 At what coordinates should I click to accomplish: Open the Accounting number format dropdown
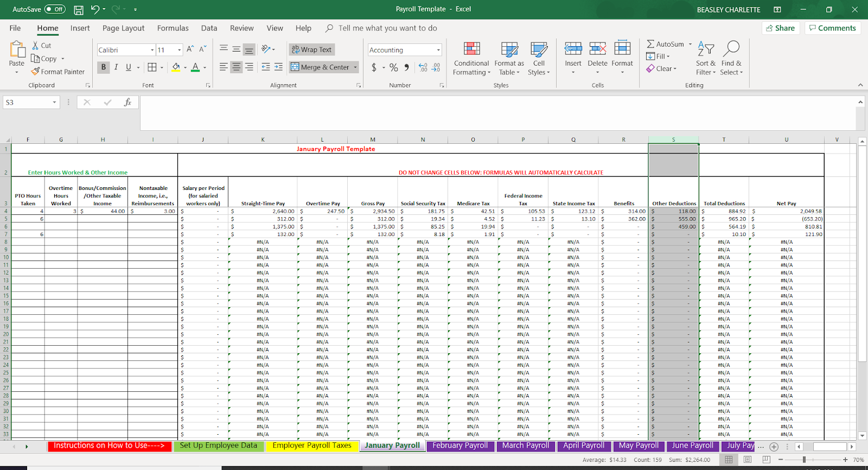click(x=438, y=50)
